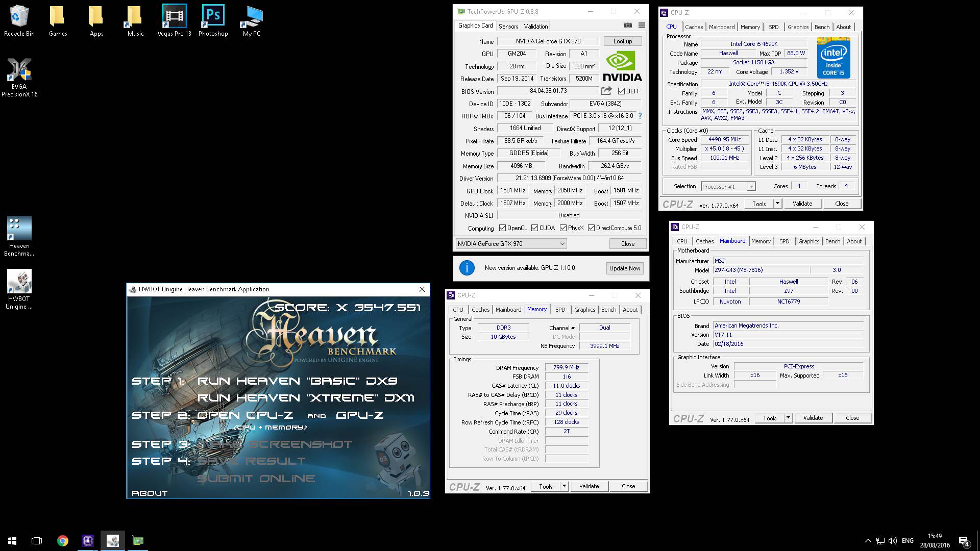Click Close button in GPU-Z window
Screen dimensions: 980x551
click(628, 244)
